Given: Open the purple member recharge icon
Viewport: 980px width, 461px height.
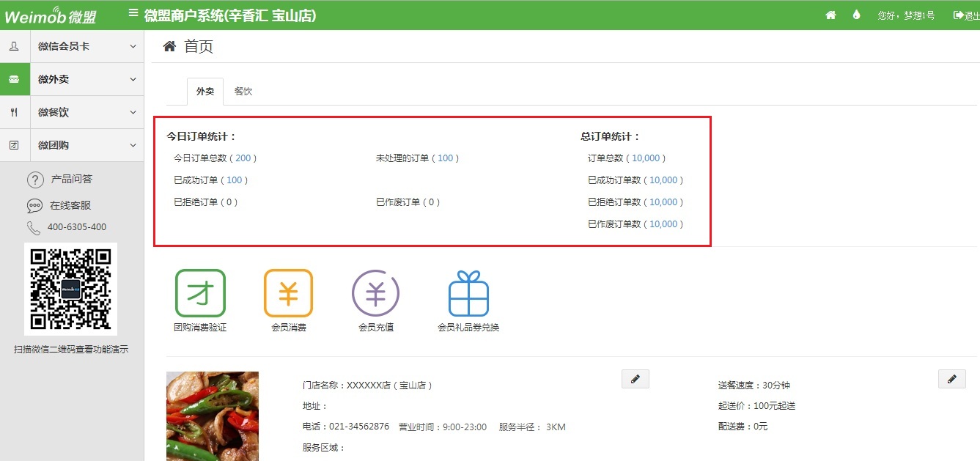Looking at the screenshot, I should point(375,293).
